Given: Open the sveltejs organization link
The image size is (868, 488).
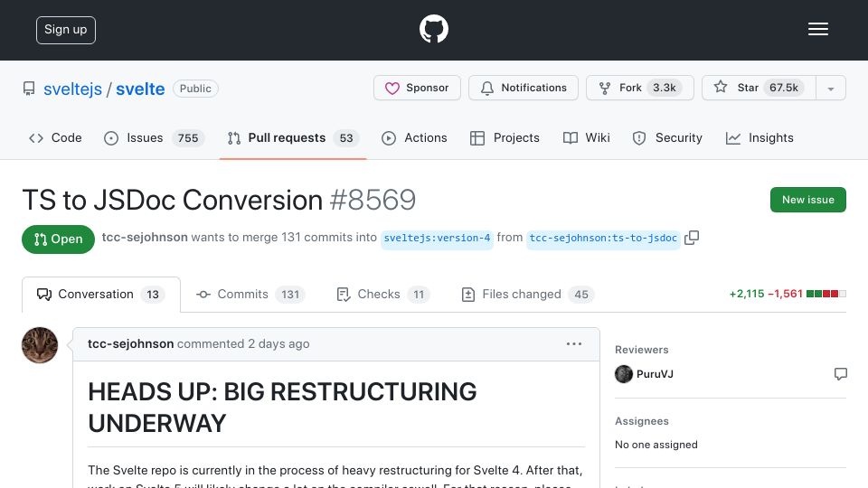Looking at the screenshot, I should coord(72,89).
